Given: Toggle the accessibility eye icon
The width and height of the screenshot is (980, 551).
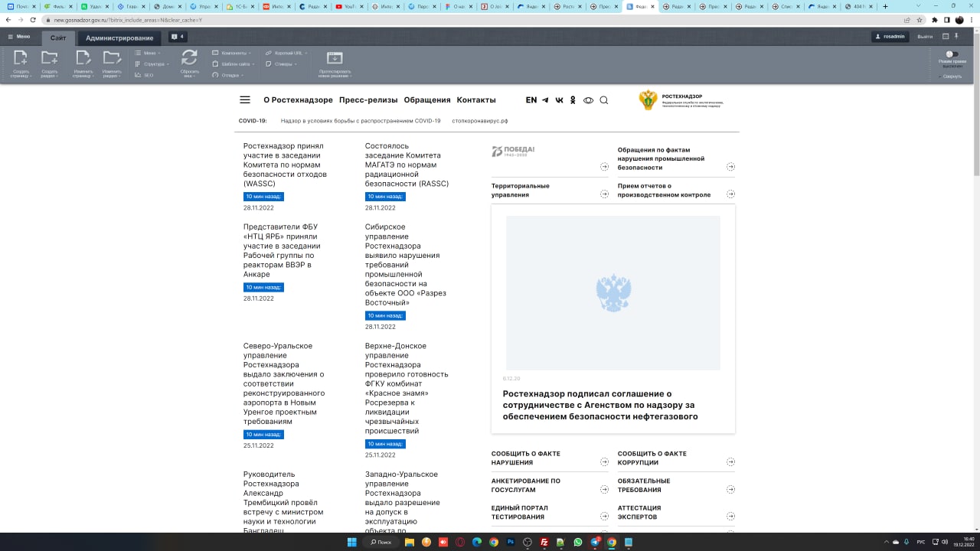Looking at the screenshot, I should click(x=588, y=100).
